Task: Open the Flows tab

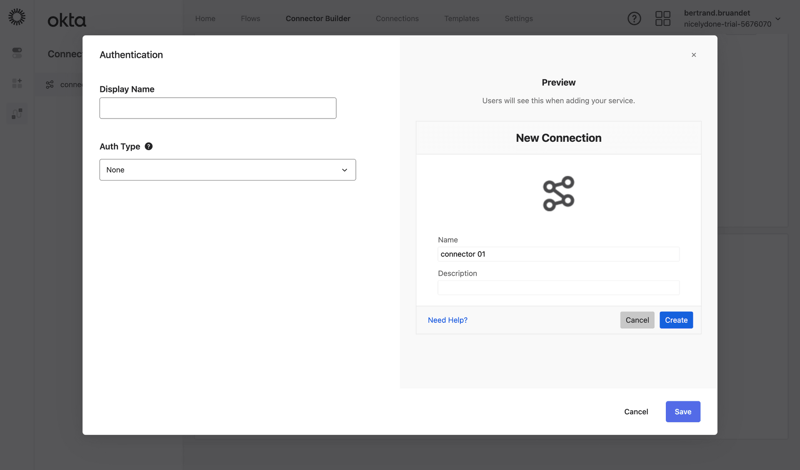Action: [x=251, y=18]
